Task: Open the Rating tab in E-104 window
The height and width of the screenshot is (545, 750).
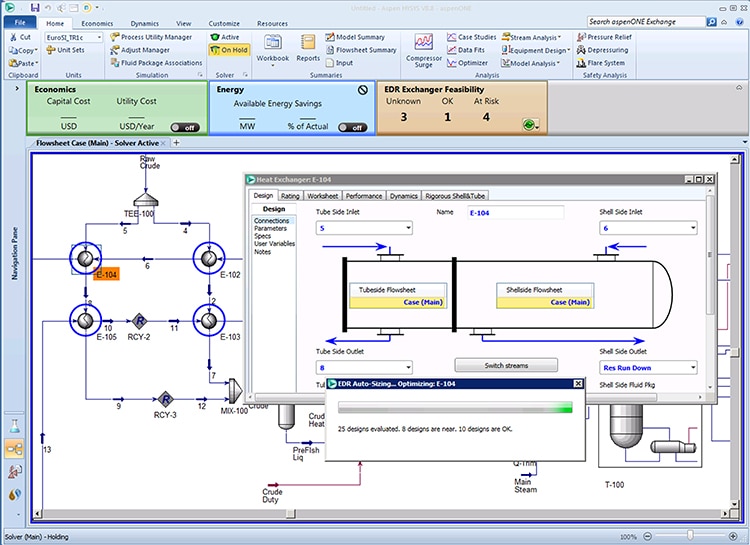Action: click(290, 196)
